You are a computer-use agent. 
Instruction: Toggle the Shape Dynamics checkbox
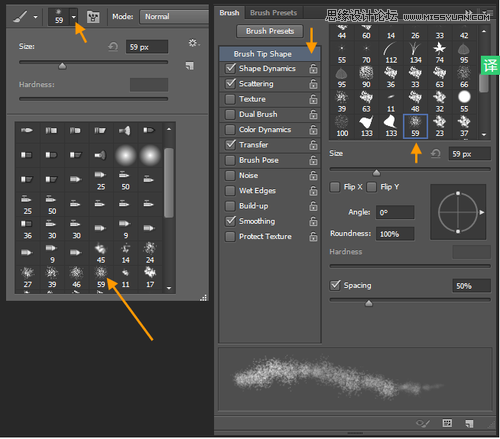pyautogui.click(x=230, y=68)
